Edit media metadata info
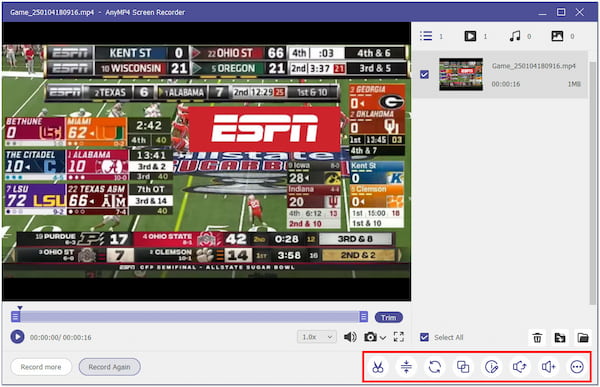 491,367
